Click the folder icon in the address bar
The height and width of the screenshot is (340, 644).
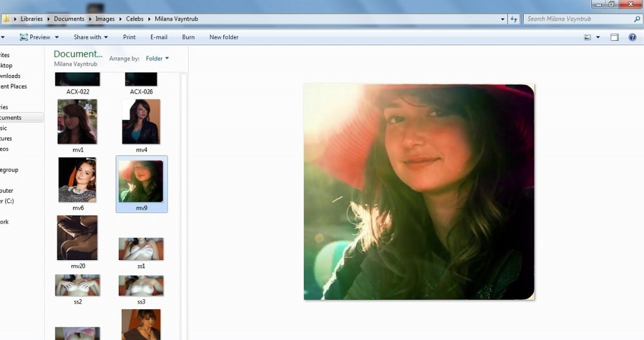[6, 19]
